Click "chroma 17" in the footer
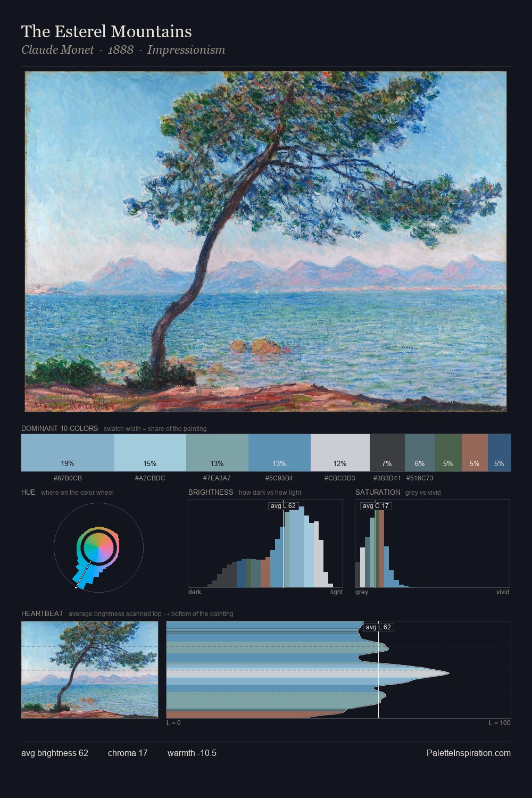The image size is (532, 798). (128, 753)
